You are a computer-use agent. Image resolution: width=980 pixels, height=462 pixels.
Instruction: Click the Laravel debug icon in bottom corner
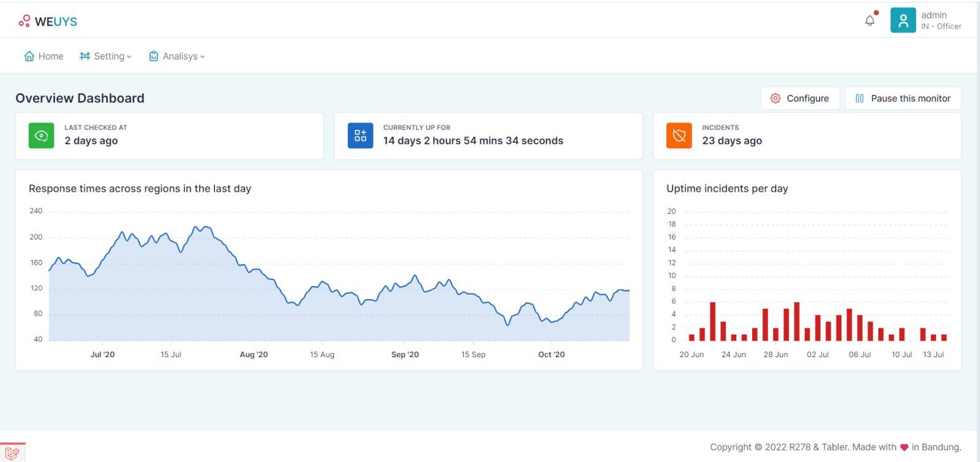click(x=12, y=453)
